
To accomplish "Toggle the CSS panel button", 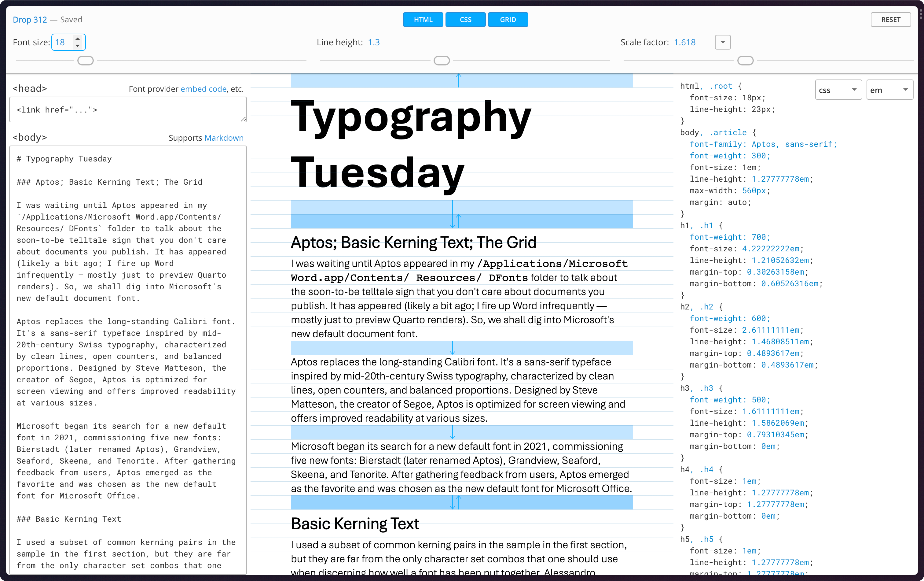I will click(465, 20).
